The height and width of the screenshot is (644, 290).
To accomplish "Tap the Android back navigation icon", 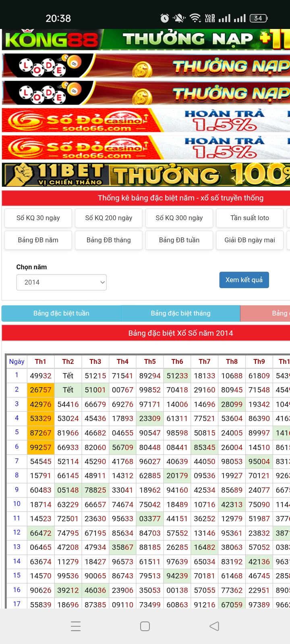I will click(214, 626).
